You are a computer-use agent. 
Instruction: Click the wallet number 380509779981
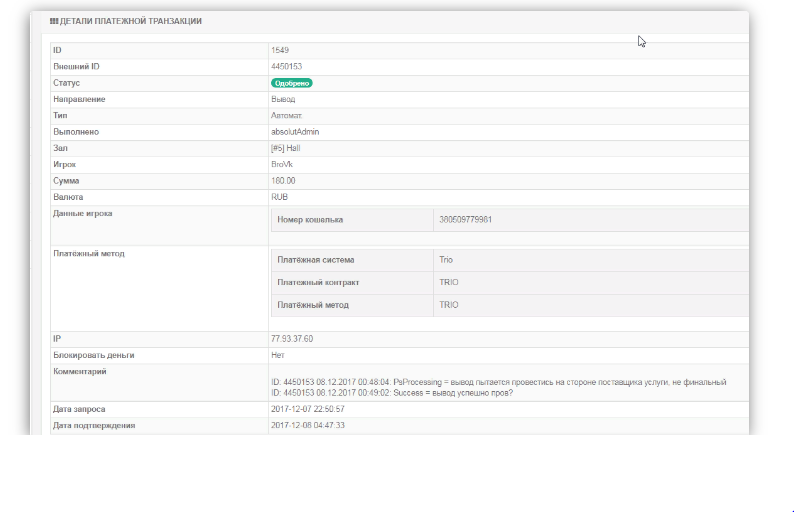coord(465,219)
